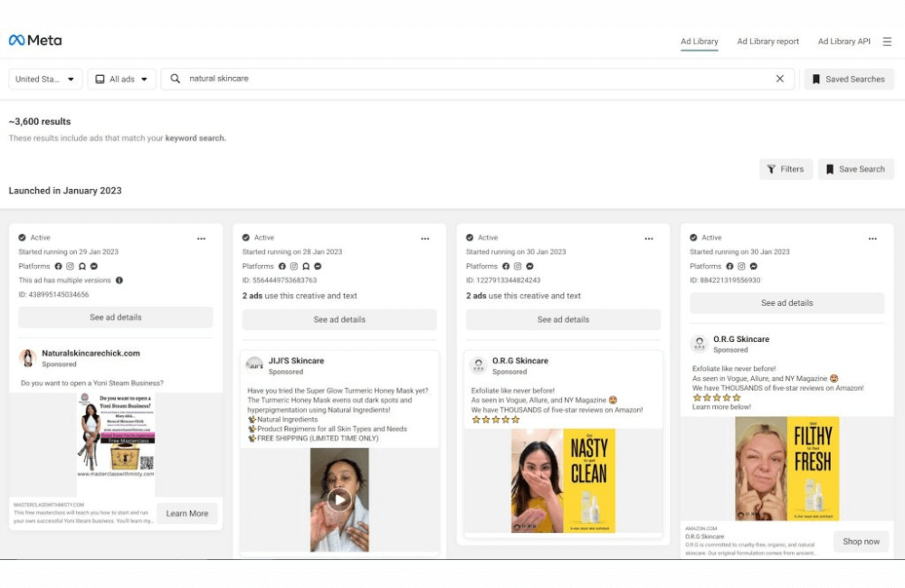Viewport: 905px width, 588px height.
Task: Expand the United States country dropdown
Action: click(45, 79)
